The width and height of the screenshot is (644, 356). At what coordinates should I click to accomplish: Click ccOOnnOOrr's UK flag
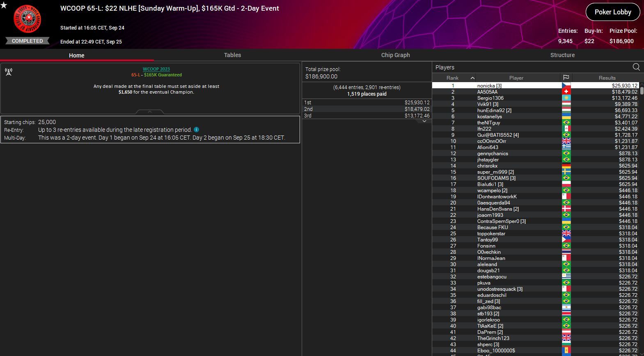(566, 141)
